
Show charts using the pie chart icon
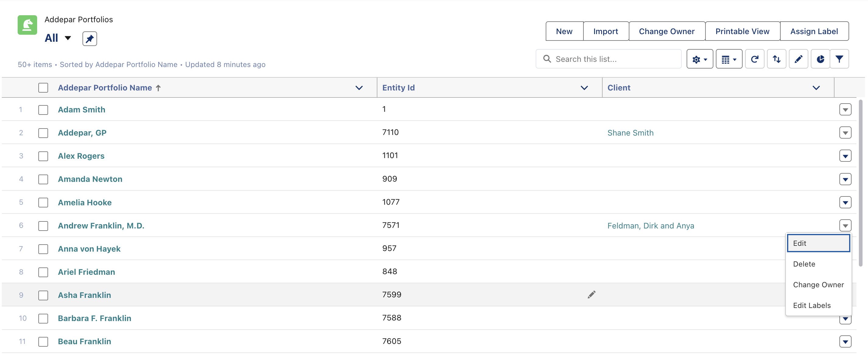tap(820, 59)
